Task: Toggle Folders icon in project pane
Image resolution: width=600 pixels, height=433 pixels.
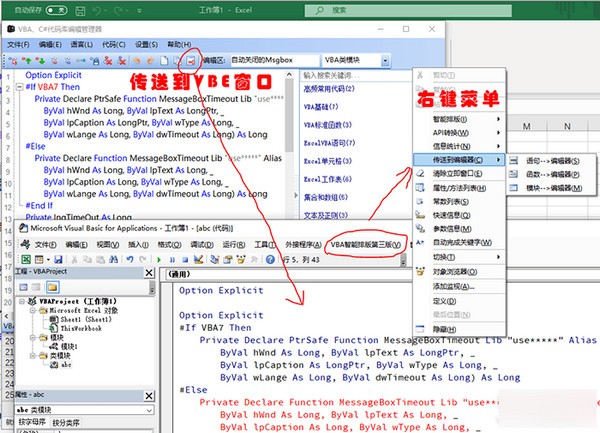Action: tap(52, 287)
